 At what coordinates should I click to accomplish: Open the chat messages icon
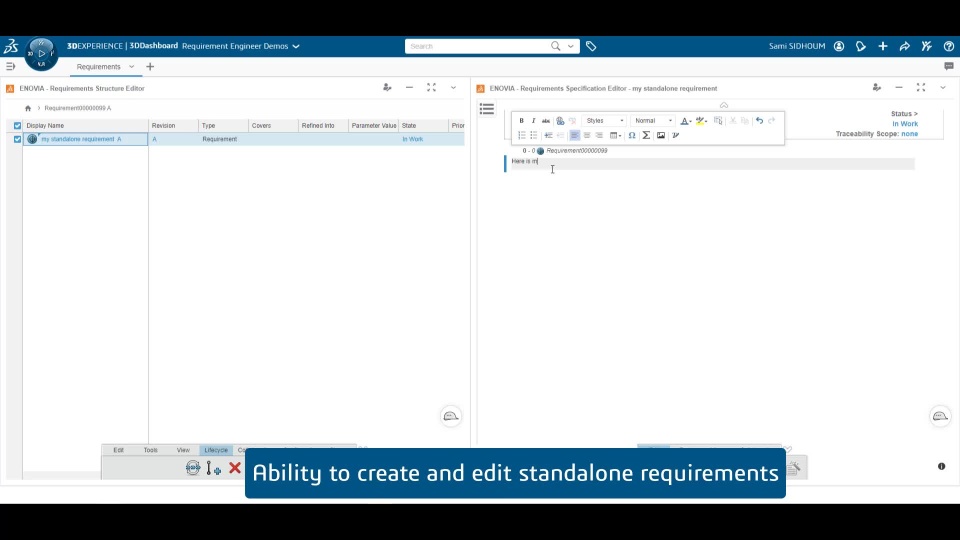948,66
